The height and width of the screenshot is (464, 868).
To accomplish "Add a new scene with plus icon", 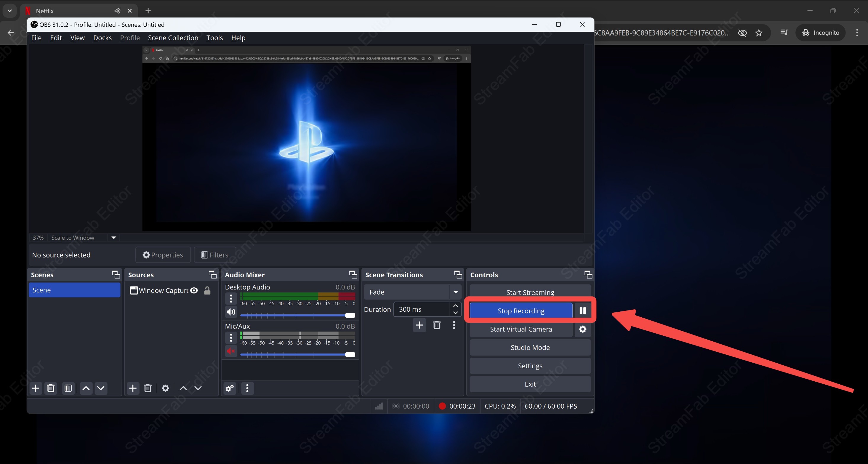I will pos(35,388).
